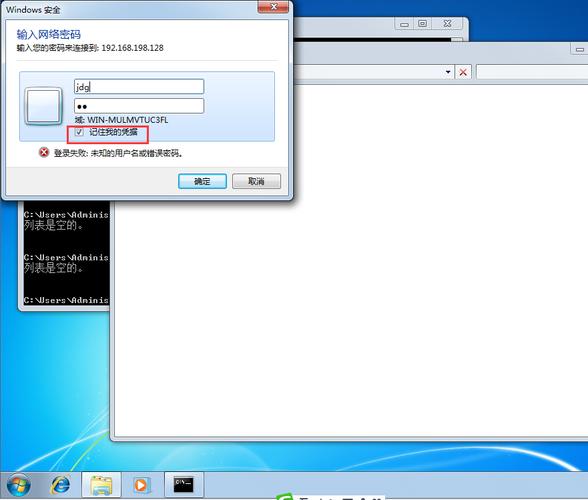Click the red X stop icon by address bar

coord(463,72)
